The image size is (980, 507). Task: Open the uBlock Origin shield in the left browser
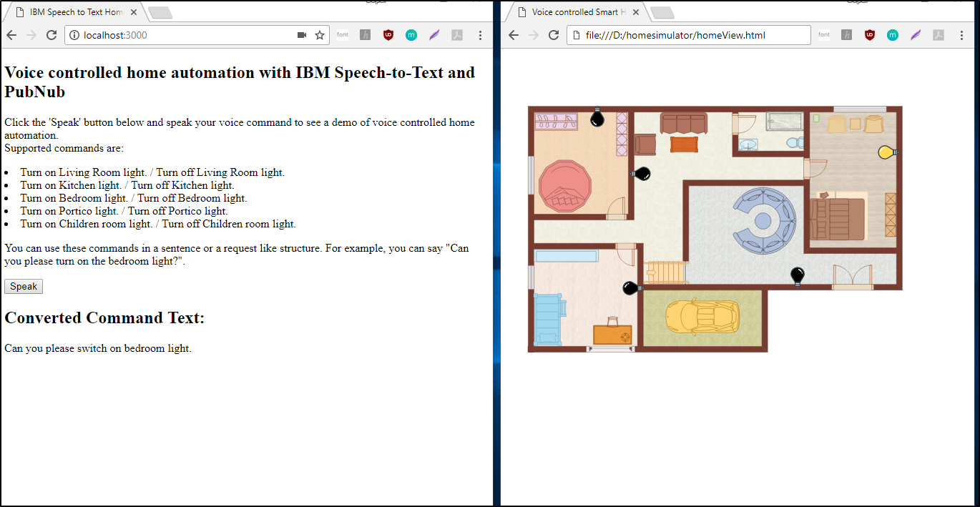pos(388,35)
